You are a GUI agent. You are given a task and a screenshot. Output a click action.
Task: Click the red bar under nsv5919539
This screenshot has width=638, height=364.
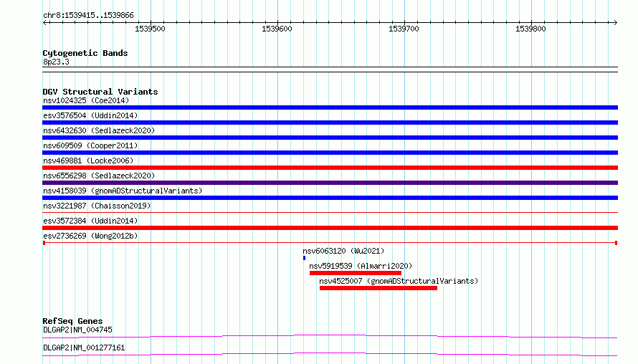tap(356, 273)
